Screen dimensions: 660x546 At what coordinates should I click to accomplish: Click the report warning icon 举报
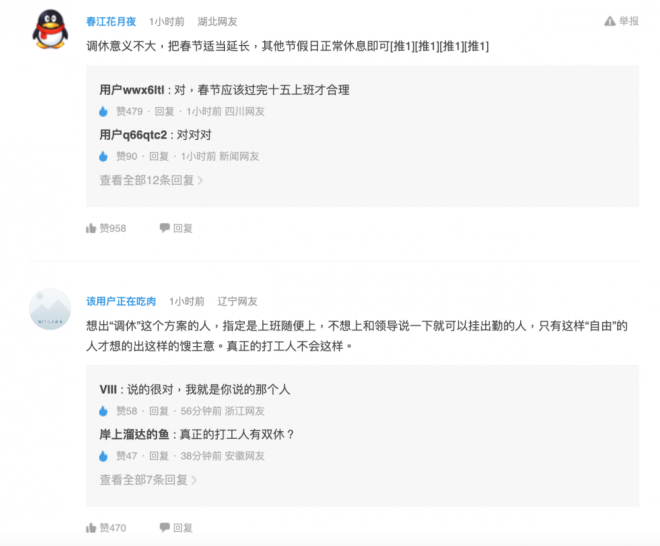(x=621, y=21)
